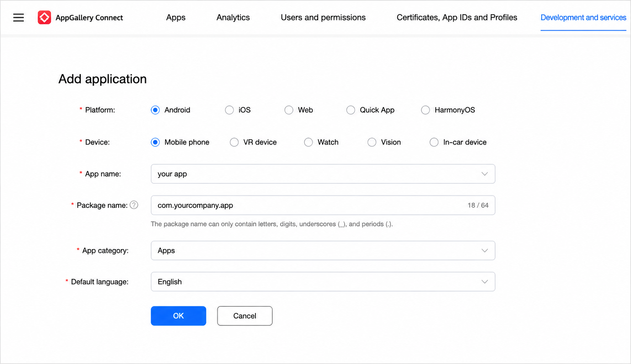Click the Device field label
The image size is (631, 364).
(97, 142)
